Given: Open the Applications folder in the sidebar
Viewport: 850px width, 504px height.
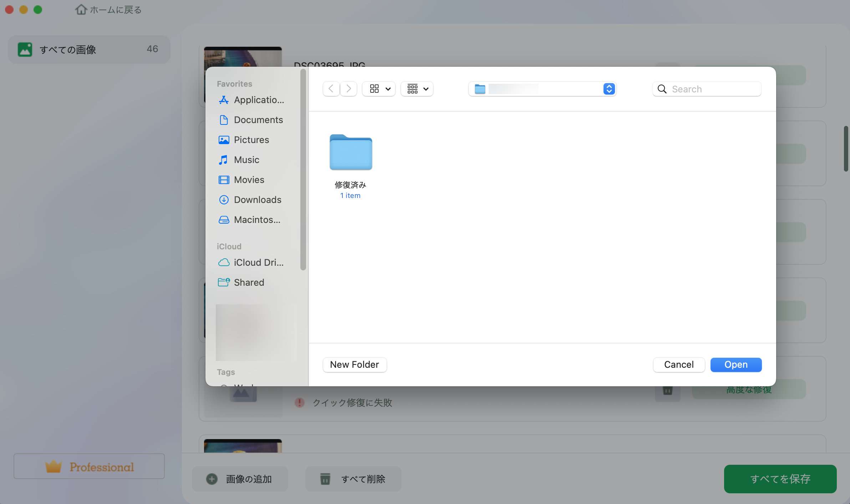Looking at the screenshot, I should click(258, 100).
